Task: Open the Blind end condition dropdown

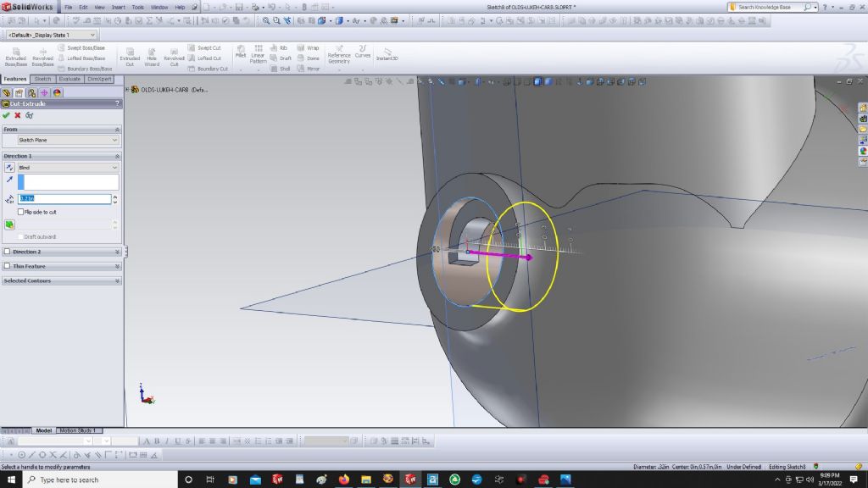Action: tap(68, 168)
